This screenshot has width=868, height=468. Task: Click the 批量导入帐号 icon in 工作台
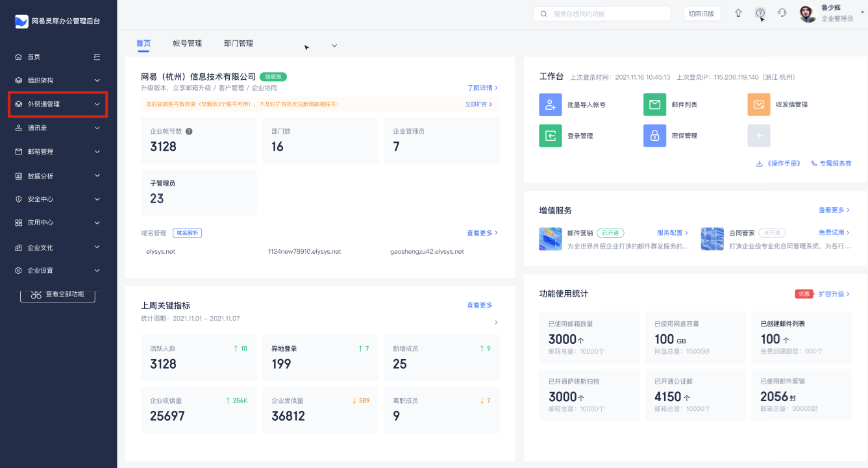pos(550,105)
